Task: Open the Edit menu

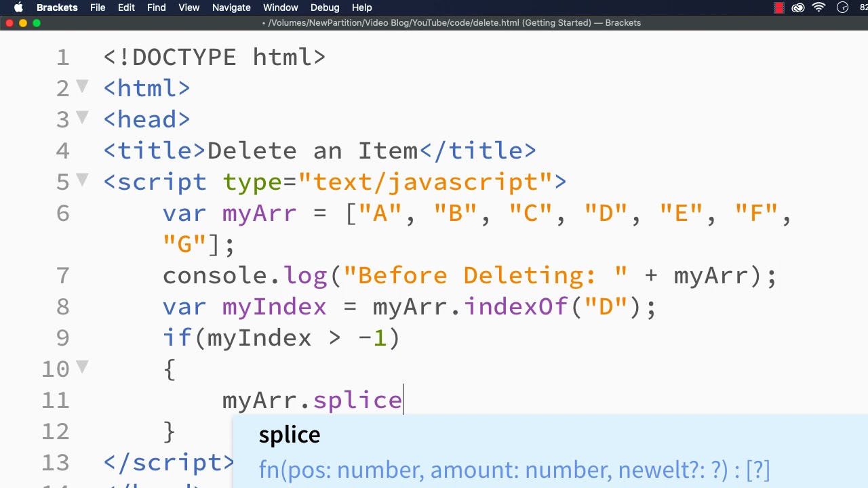Action: click(x=126, y=7)
